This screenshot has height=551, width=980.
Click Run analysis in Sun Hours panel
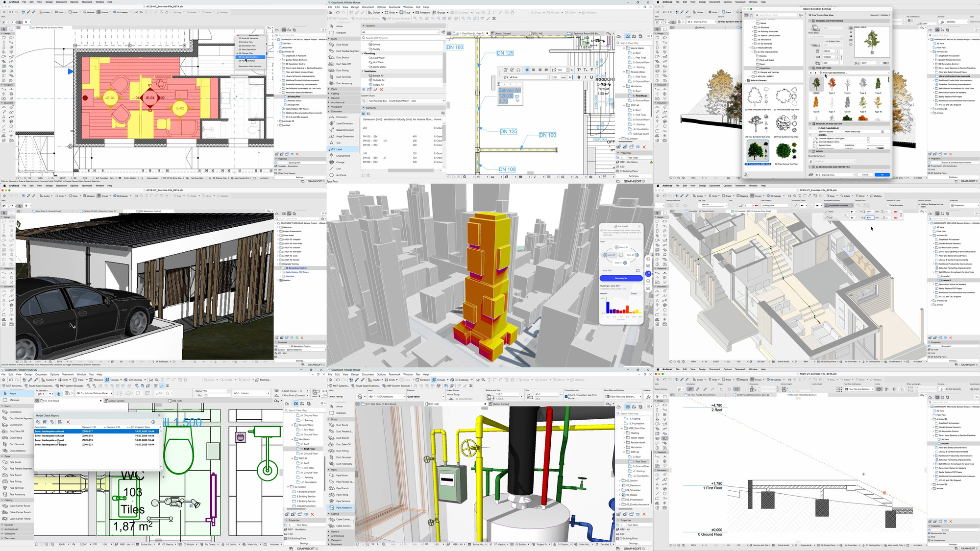pyautogui.click(x=622, y=278)
